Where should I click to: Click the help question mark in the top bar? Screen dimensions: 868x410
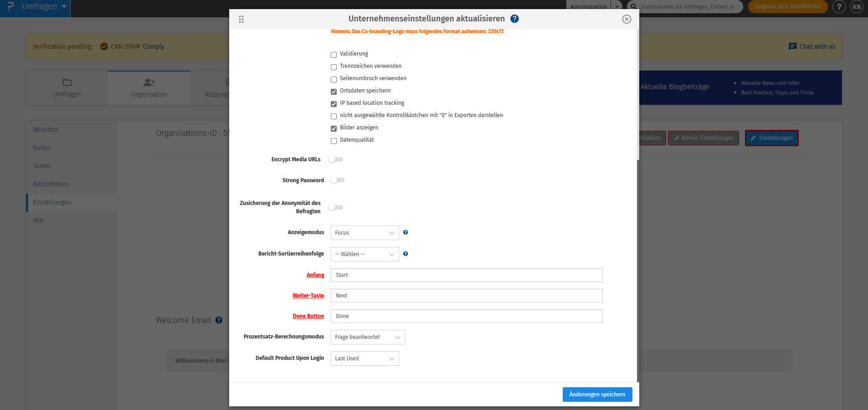point(839,7)
